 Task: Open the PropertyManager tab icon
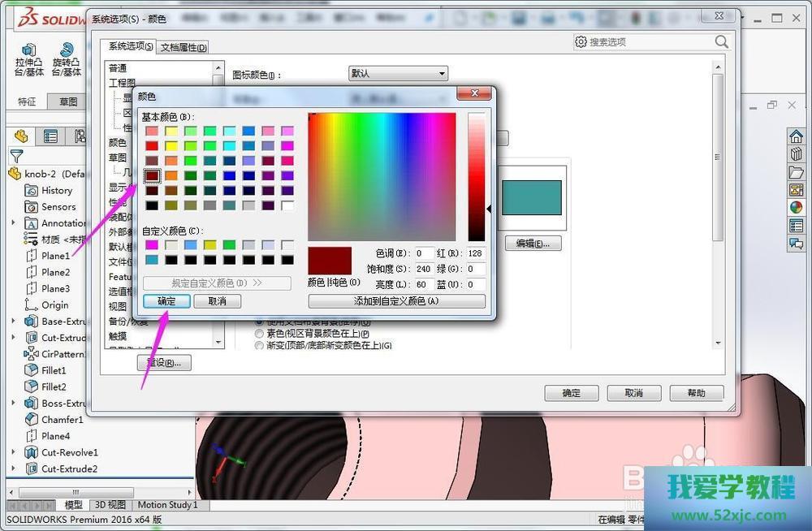pos(50,136)
